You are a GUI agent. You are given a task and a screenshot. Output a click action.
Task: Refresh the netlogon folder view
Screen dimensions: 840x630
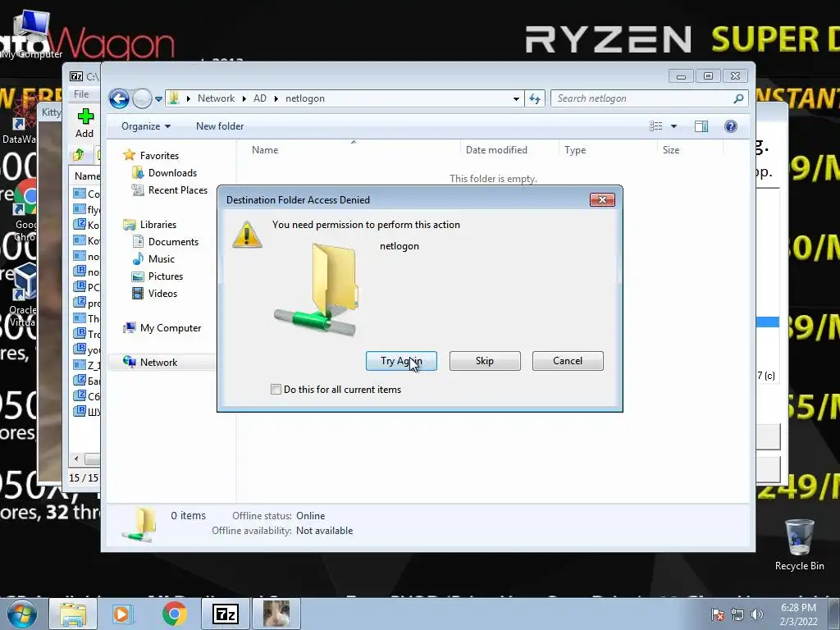click(535, 98)
